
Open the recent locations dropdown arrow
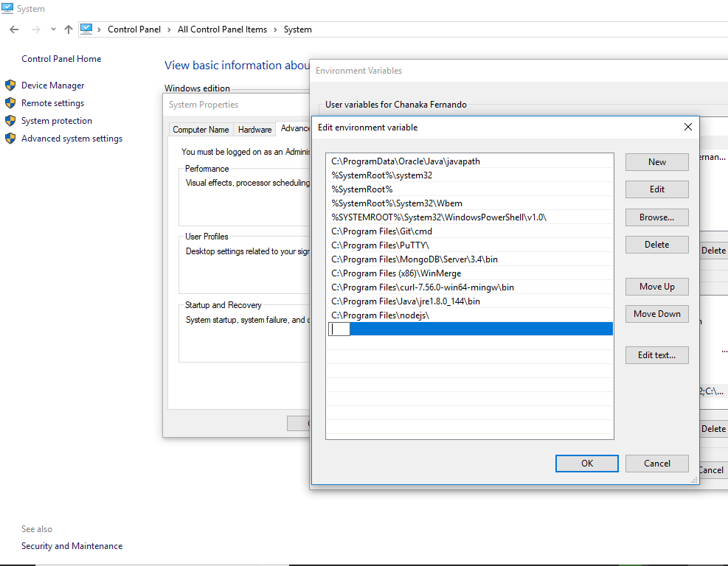coord(52,29)
